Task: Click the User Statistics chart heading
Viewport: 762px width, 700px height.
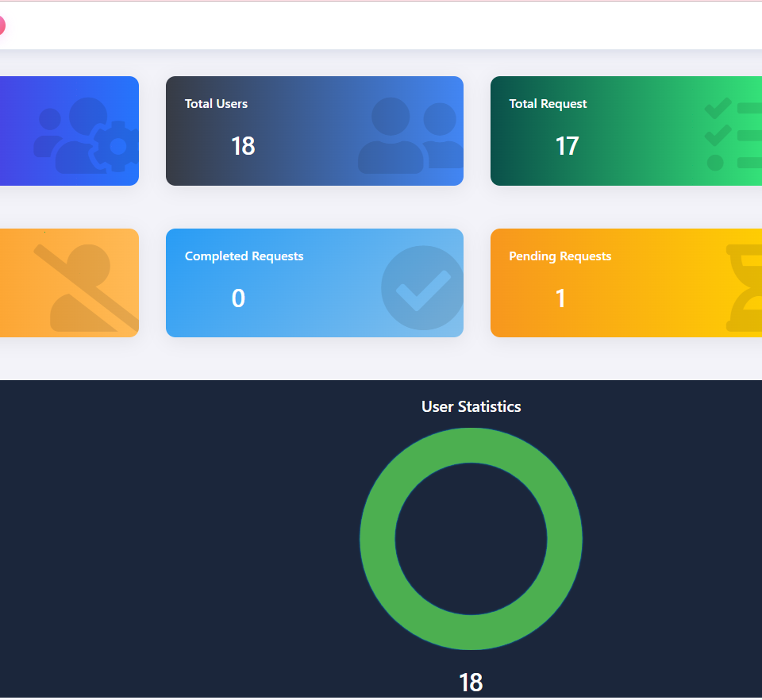Action: [471, 406]
